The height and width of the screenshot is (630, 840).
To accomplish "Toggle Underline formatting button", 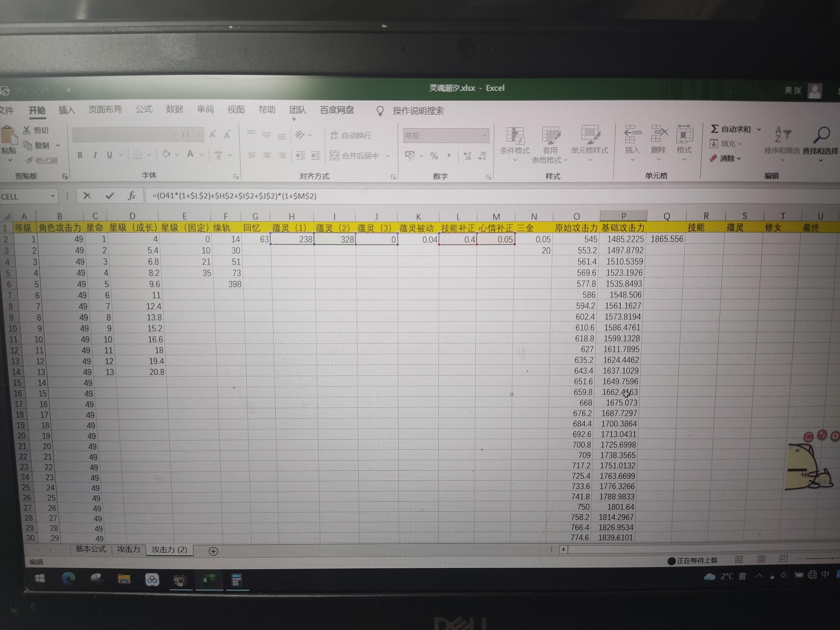I will (110, 155).
